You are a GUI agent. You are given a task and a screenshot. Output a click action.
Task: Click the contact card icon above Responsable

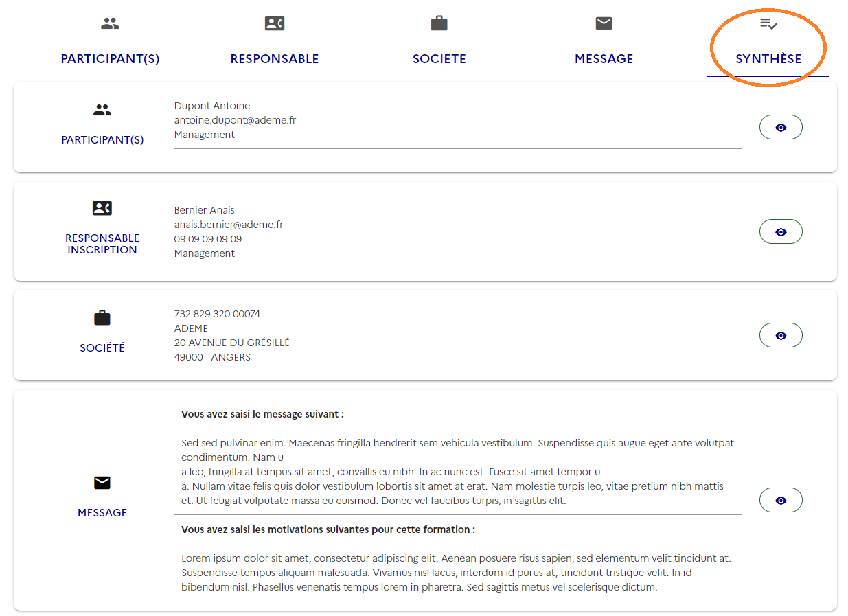275,23
